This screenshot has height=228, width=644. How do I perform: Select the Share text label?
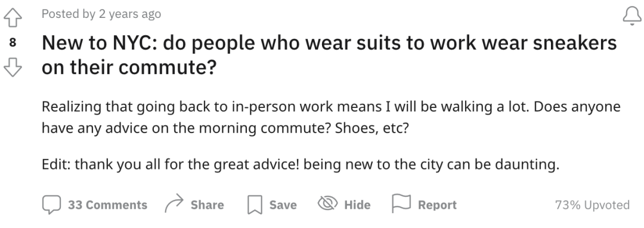(x=207, y=205)
